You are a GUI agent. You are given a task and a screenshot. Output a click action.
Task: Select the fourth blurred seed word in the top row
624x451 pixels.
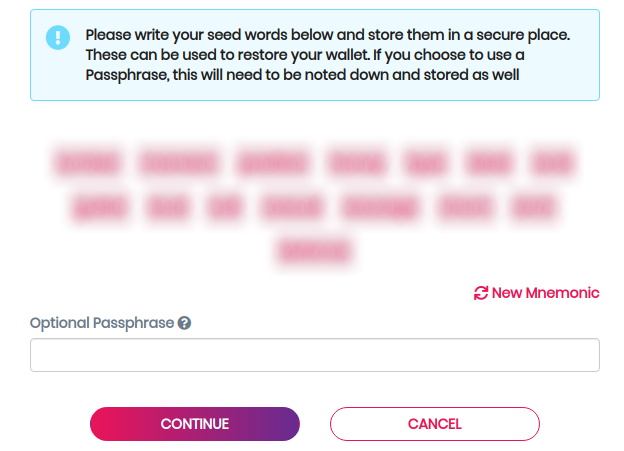pos(359,162)
